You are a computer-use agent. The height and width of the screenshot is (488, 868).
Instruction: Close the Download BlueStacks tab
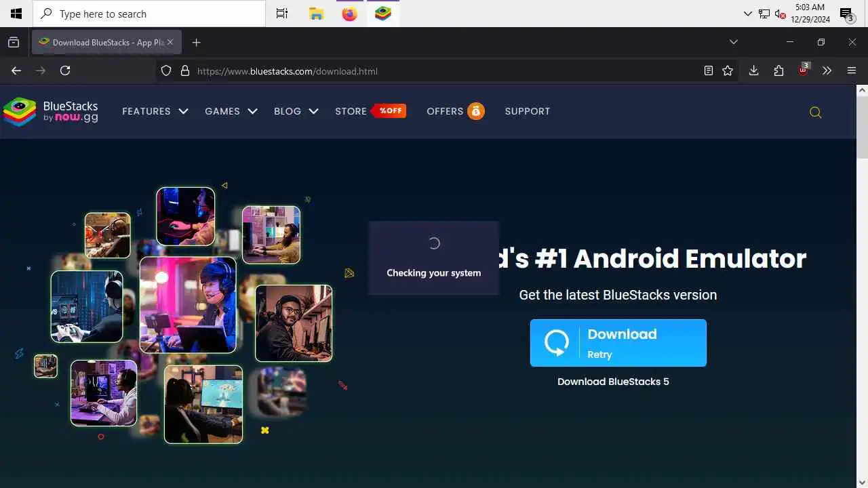(170, 42)
